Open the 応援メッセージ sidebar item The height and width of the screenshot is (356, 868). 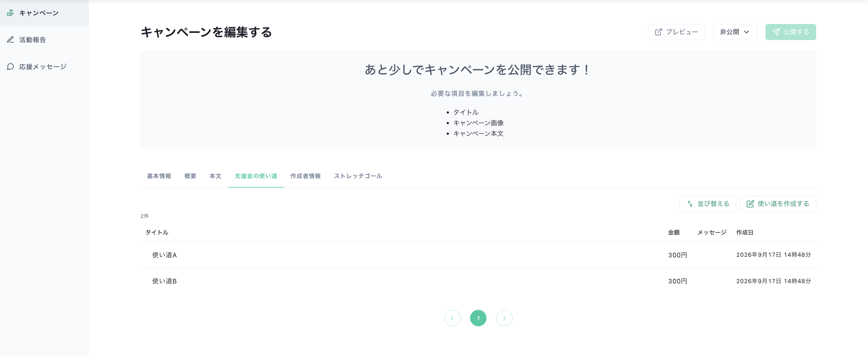pos(44,67)
